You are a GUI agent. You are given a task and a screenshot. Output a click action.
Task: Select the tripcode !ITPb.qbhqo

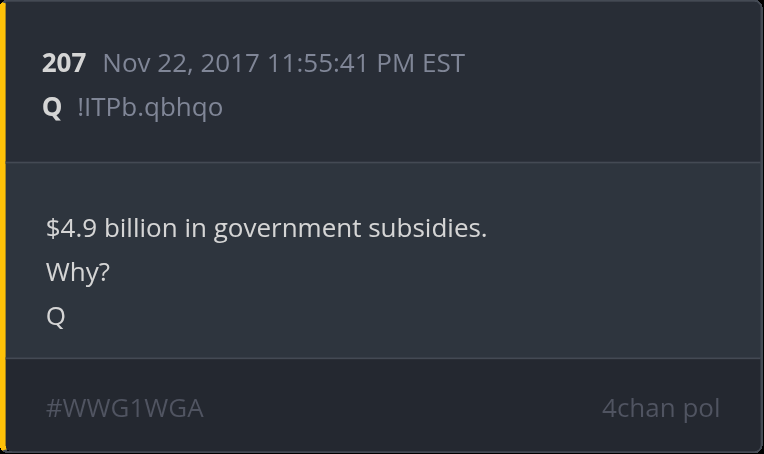[x=150, y=107]
